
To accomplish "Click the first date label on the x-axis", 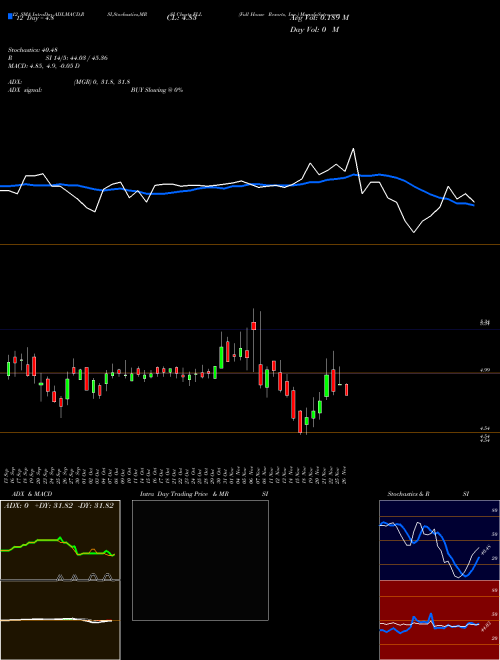I will 8,475.
